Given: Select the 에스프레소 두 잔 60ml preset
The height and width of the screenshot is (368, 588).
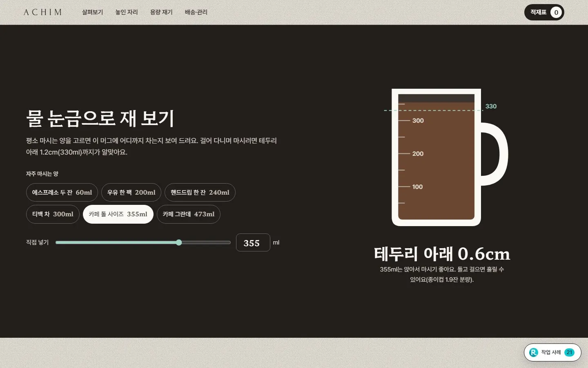Looking at the screenshot, I should (x=62, y=193).
